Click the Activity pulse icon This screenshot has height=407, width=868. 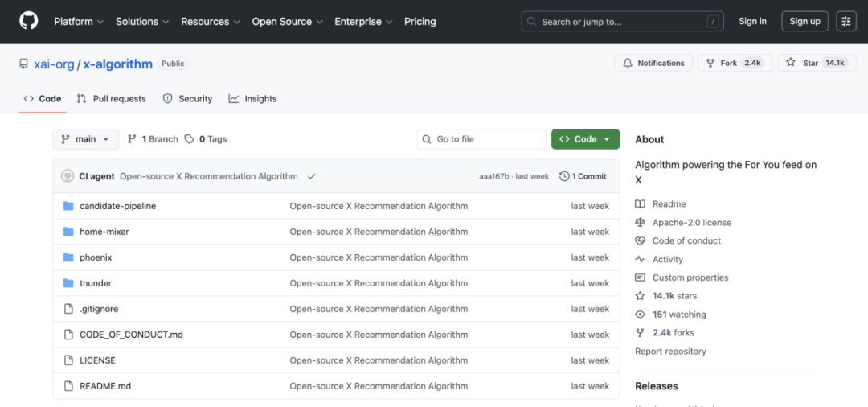[x=640, y=259]
